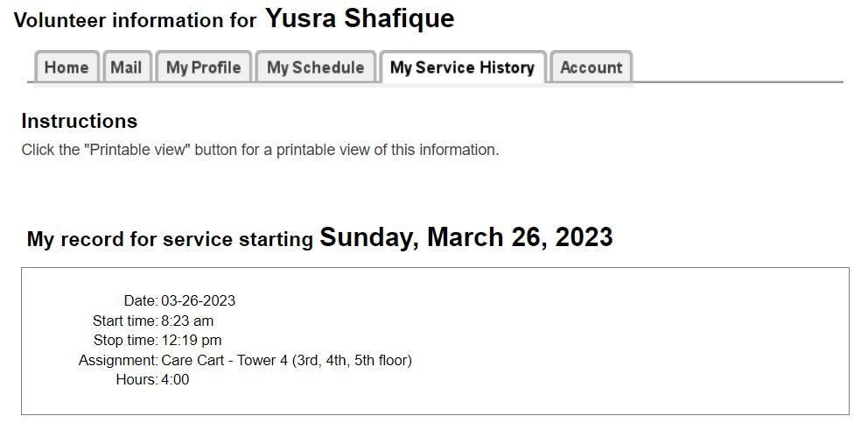
Task: Click the volunteer name Yusra Shafique
Action: pos(360,18)
